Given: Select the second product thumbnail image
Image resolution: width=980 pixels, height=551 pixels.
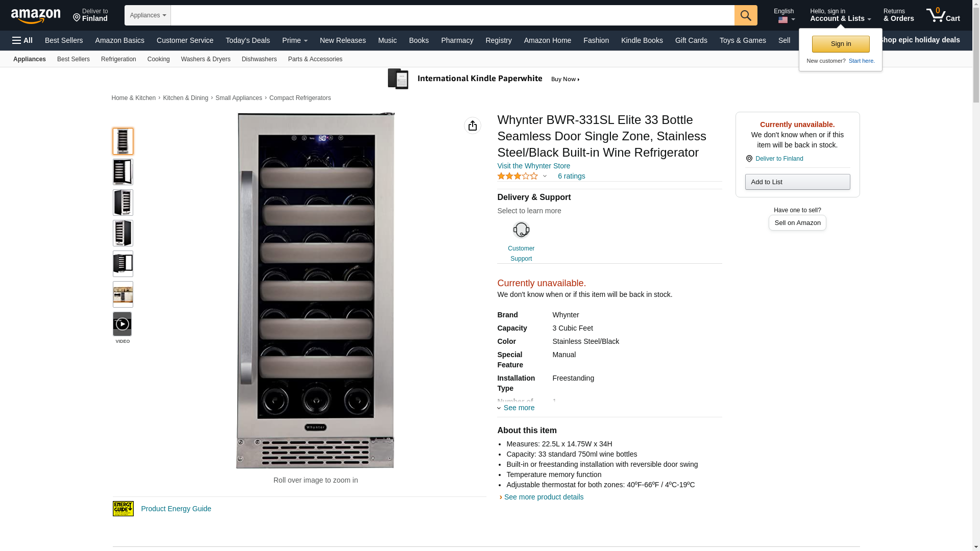Looking at the screenshot, I should (123, 172).
